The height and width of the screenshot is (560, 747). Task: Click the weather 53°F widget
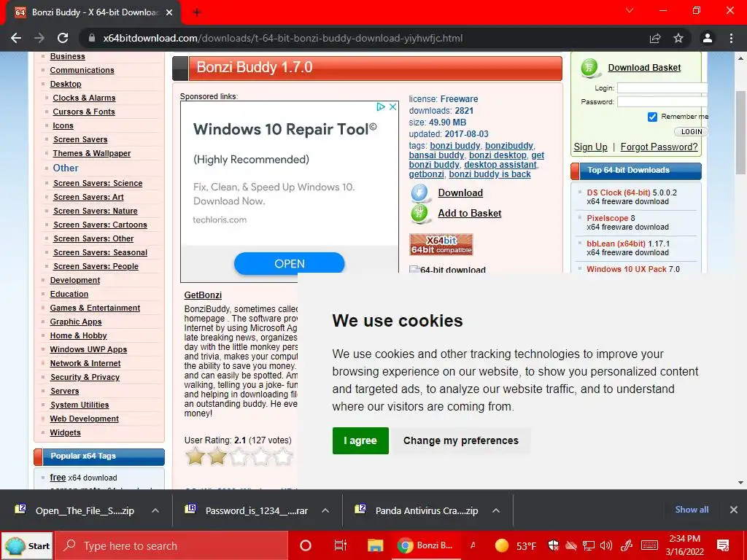pyautogui.click(x=516, y=545)
